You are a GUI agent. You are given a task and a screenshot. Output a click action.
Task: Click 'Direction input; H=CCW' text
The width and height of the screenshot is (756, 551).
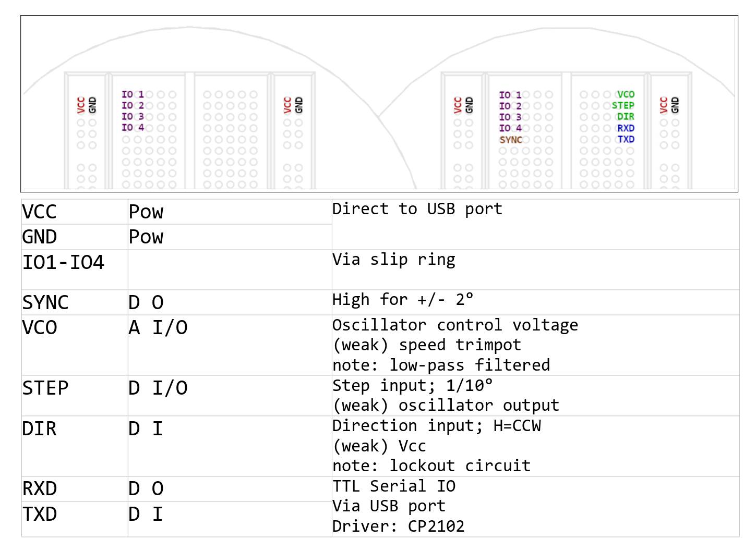tap(437, 426)
